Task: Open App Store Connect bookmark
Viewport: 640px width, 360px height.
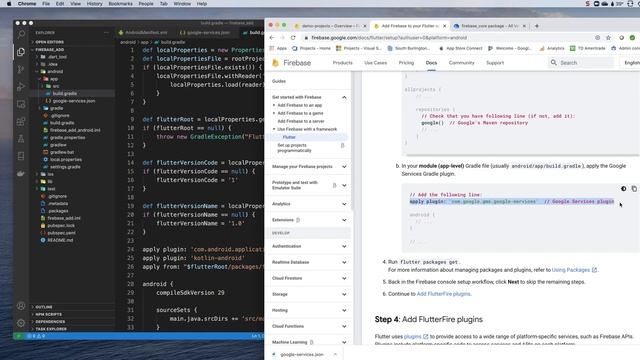Action: [460, 48]
